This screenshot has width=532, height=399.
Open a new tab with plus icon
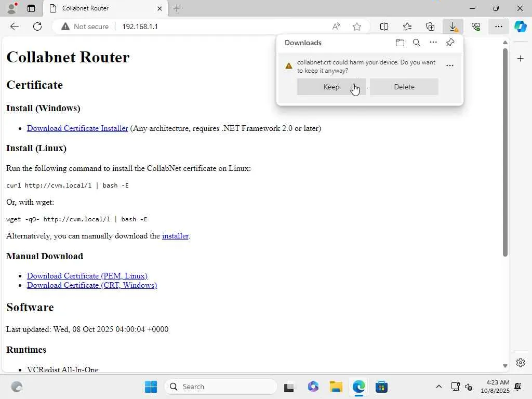(177, 8)
